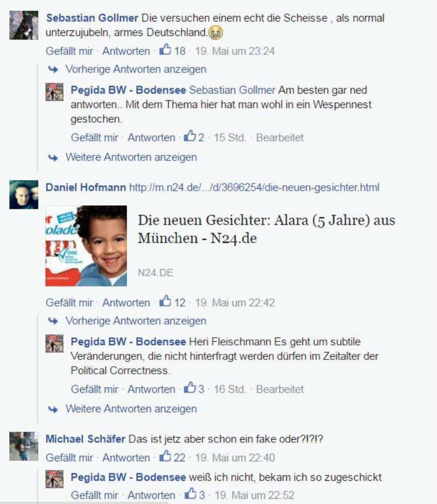The image size is (437, 504).
Task: Open Daniel Hofmann's avatar
Action: (x=24, y=194)
